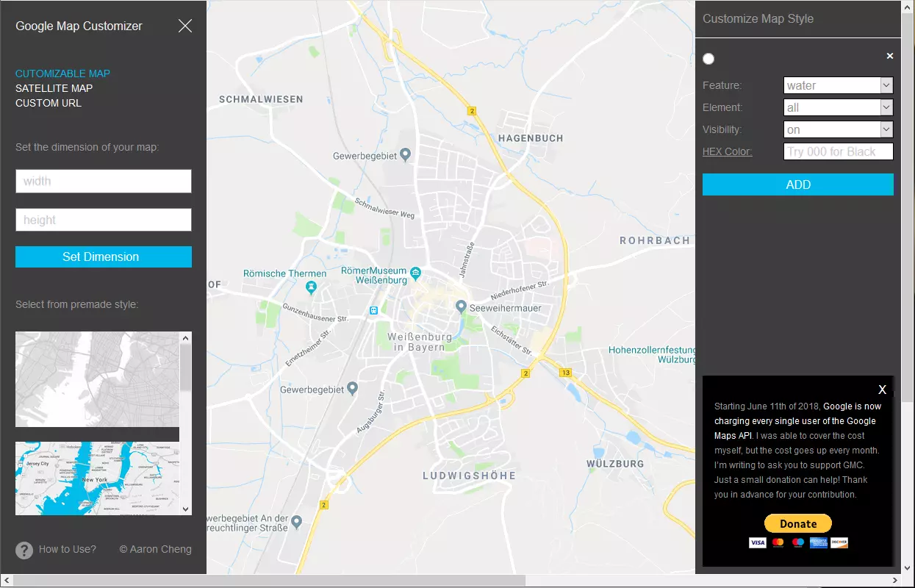The width and height of the screenshot is (915, 588).
Task: Click the ADD style button
Action: [x=797, y=184]
